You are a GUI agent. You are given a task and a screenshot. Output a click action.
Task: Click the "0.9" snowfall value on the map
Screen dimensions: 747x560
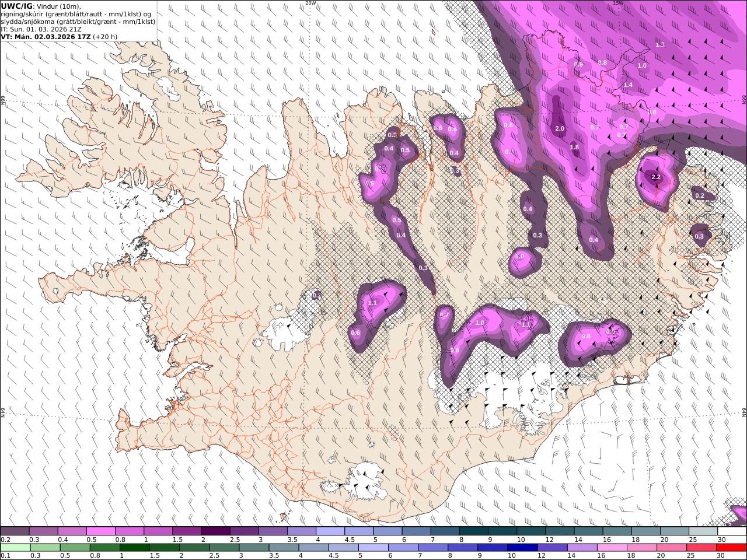(578, 65)
